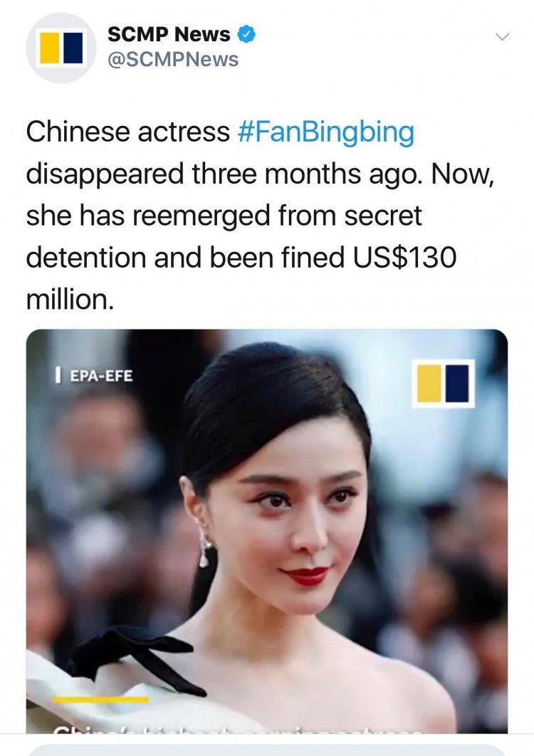Click the words "Chinese actress" in tweet
The width and height of the screenshot is (534, 756).
(x=128, y=132)
